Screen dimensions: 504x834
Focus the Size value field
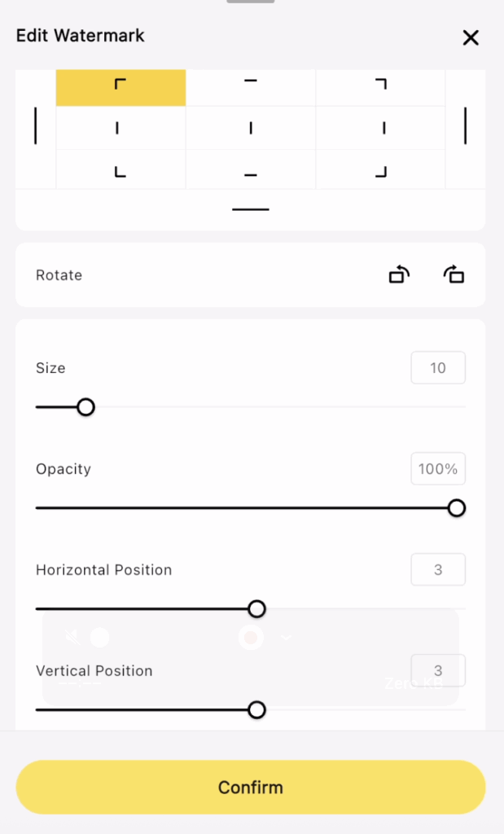(438, 367)
